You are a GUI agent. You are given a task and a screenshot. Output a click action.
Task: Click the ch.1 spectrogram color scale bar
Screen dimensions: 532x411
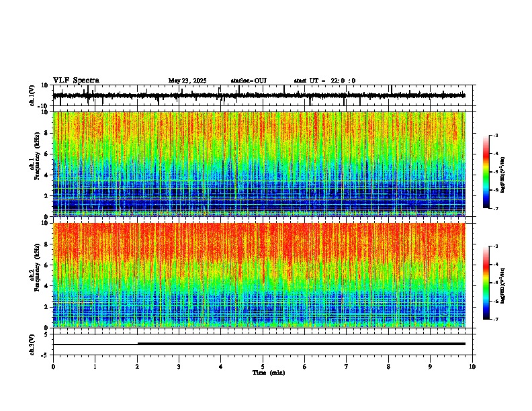(x=486, y=172)
